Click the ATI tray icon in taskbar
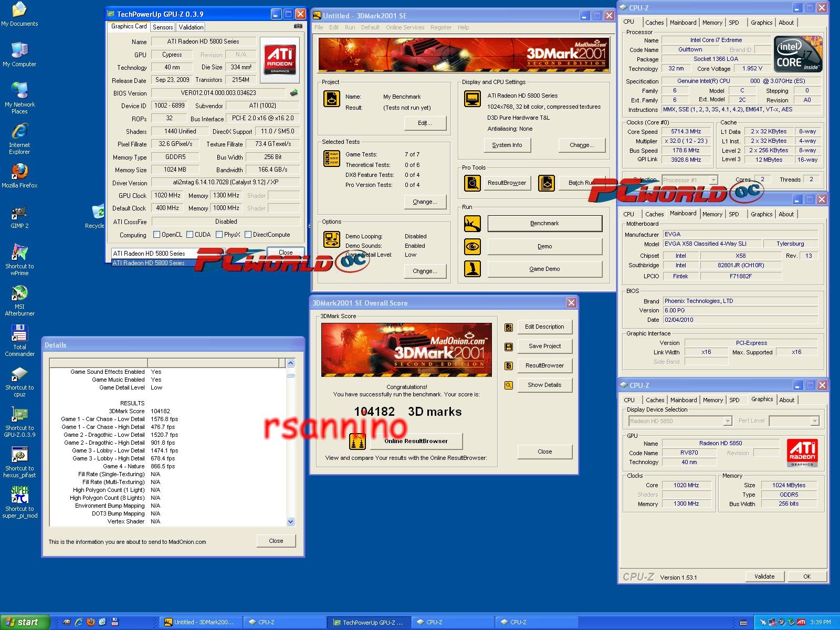Image resolution: width=840 pixels, height=630 pixels. tap(801, 622)
